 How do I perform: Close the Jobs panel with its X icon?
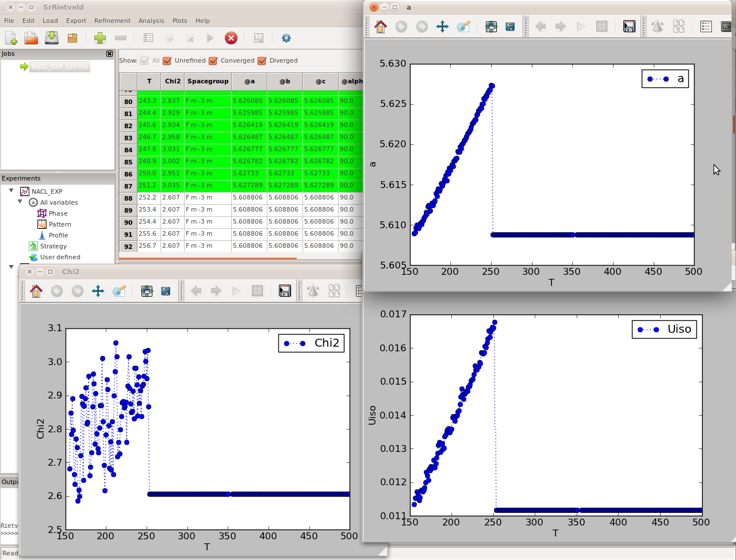(110, 53)
